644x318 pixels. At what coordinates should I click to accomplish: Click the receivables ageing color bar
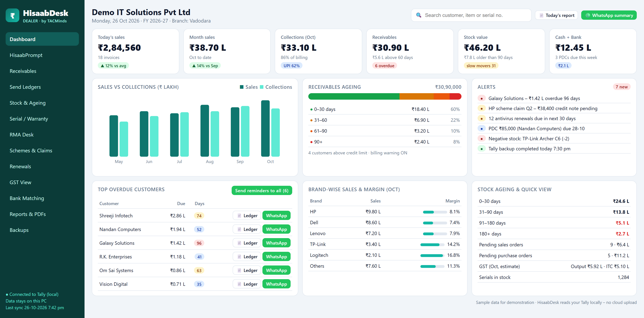point(385,96)
